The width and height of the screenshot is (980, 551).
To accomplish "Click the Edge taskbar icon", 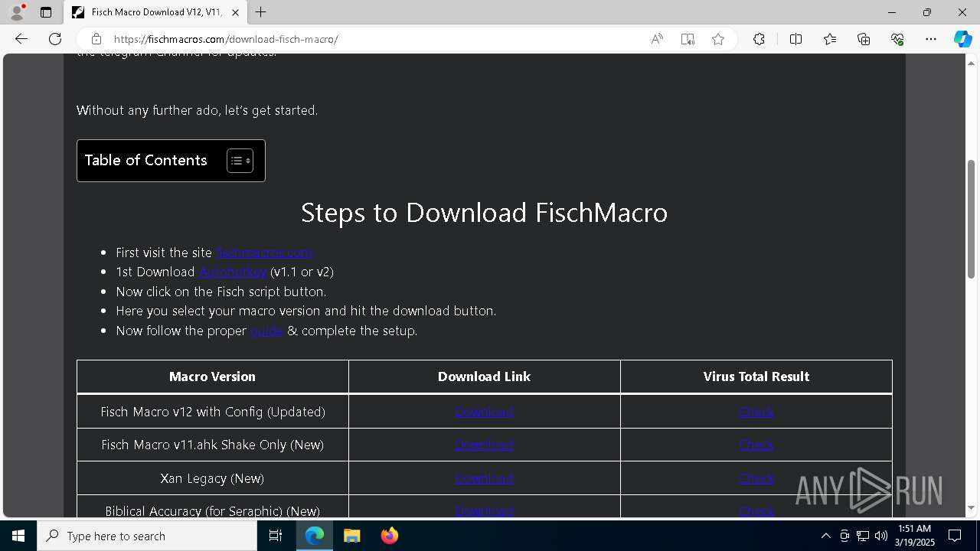I will point(315,536).
